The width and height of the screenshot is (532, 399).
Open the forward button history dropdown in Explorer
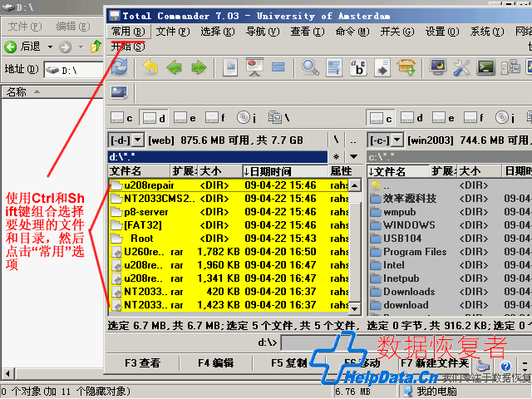pos(81,47)
